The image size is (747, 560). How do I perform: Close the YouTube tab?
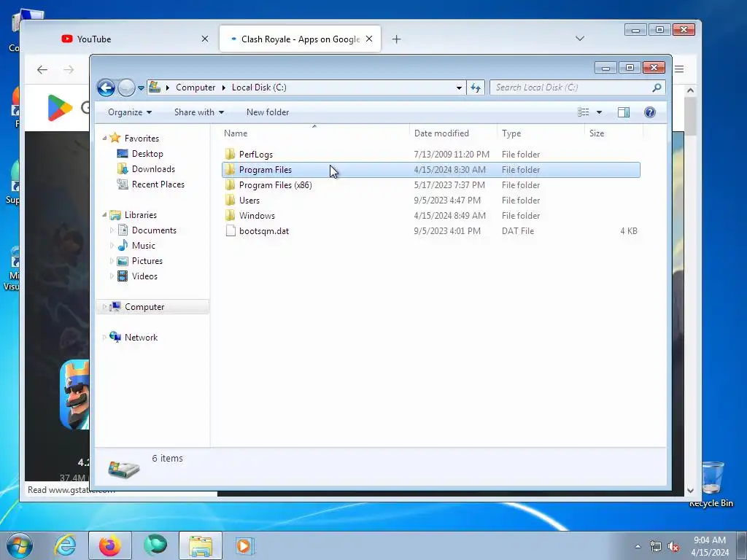pos(205,39)
